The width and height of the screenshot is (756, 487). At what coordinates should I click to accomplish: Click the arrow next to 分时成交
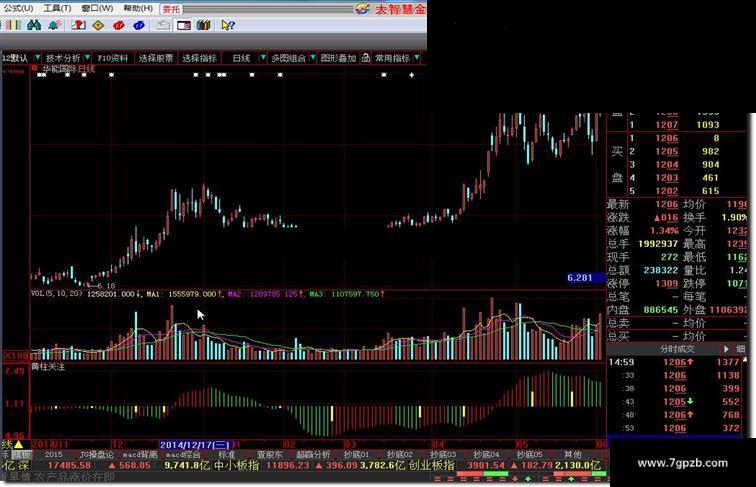pos(726,349)
